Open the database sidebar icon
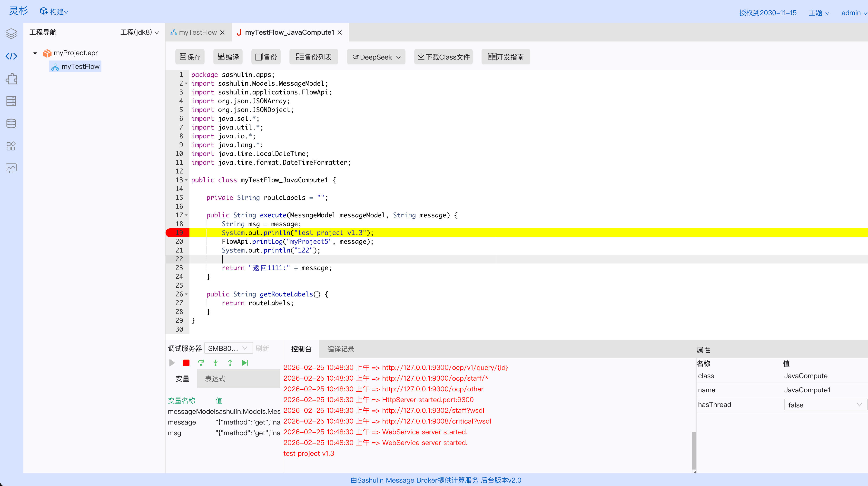Screen dimensions: 868x486 click(11, 123)
